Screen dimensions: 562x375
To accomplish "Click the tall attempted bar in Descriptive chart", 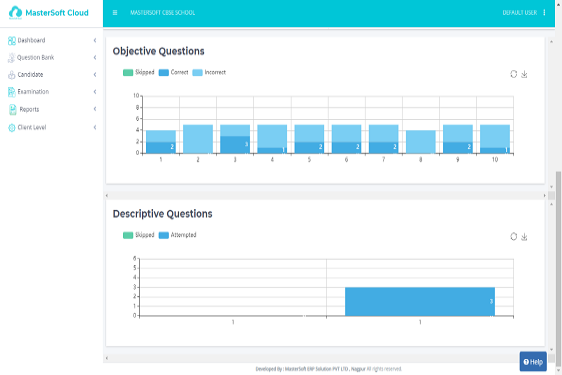I will click(420, 302).
